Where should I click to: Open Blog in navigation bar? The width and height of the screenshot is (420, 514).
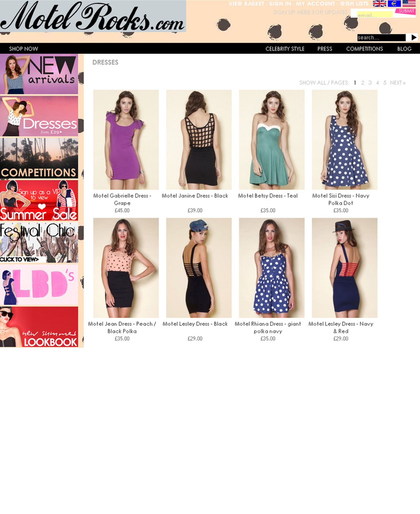(404, 49)
